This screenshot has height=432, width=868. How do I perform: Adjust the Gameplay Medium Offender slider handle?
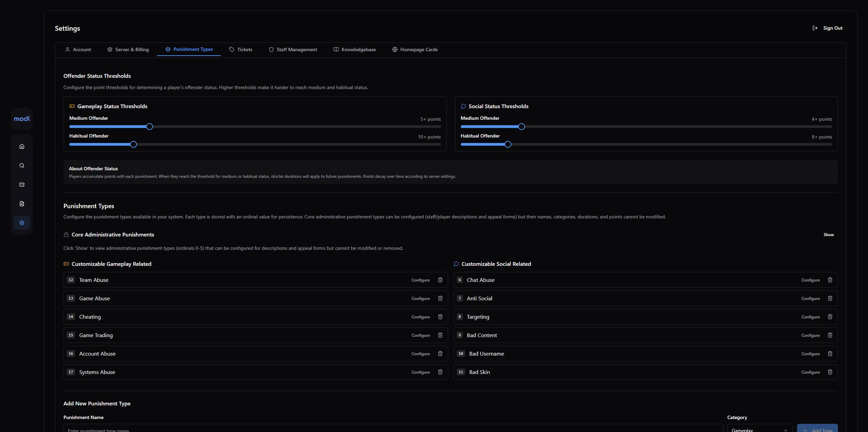150,127
